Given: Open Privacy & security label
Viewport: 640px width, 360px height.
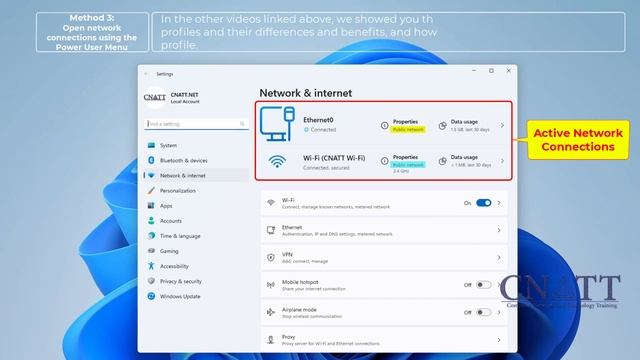Looking at the screenshot, I should click(x=181, y=281).
